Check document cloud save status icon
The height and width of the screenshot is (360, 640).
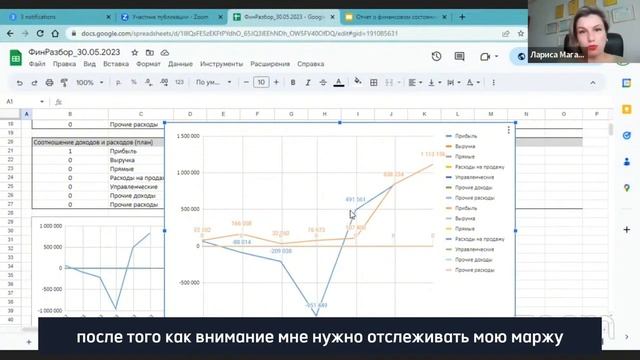(164, 53)
